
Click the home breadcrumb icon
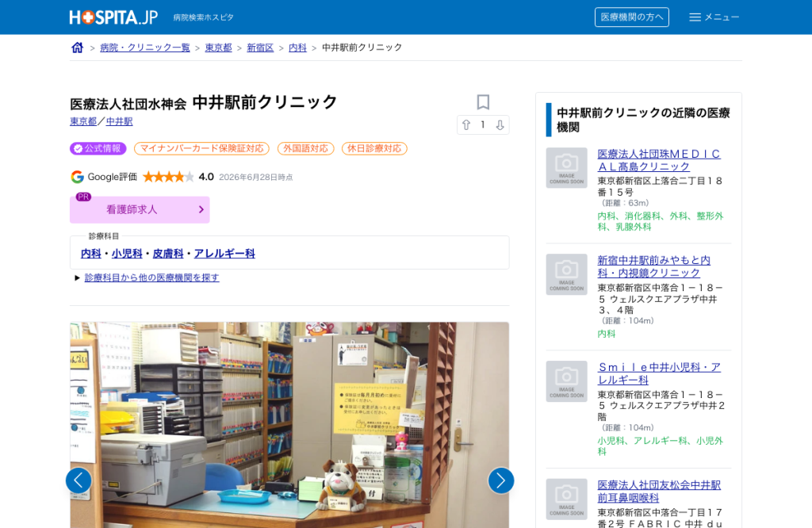coord(77,48)
